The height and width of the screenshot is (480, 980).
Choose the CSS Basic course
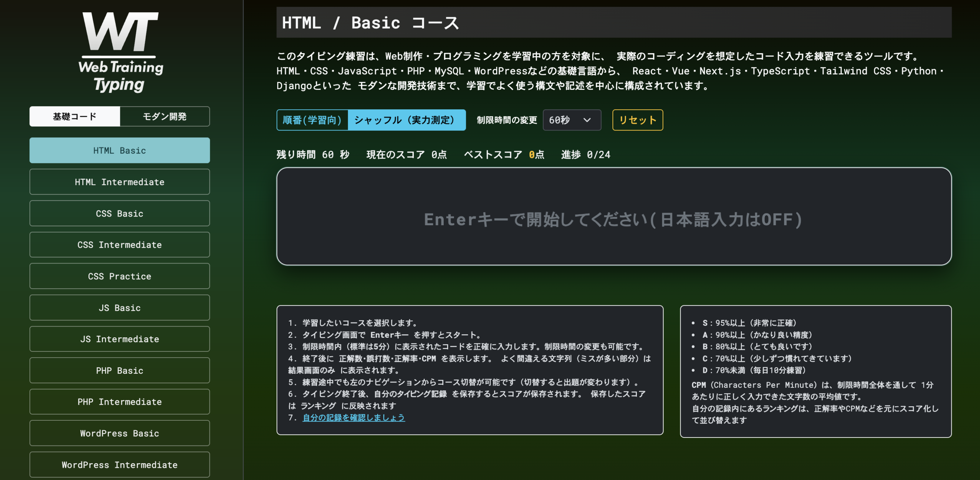[119, 213]
